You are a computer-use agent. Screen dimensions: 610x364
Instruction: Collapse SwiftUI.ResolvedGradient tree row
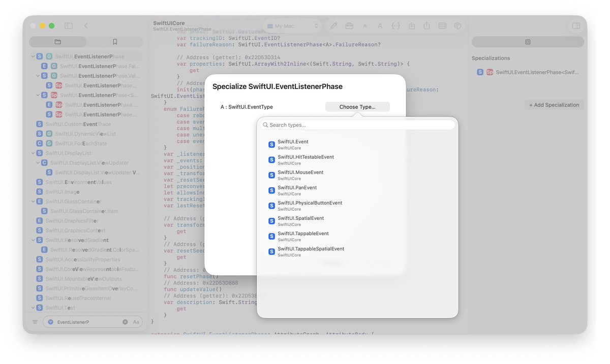(33, 240)
